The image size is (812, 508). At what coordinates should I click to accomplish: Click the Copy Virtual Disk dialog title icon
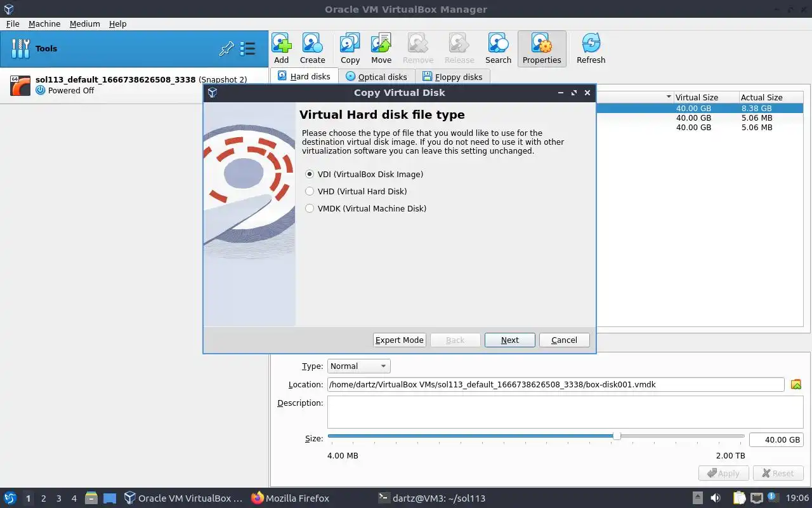(213, 93)
